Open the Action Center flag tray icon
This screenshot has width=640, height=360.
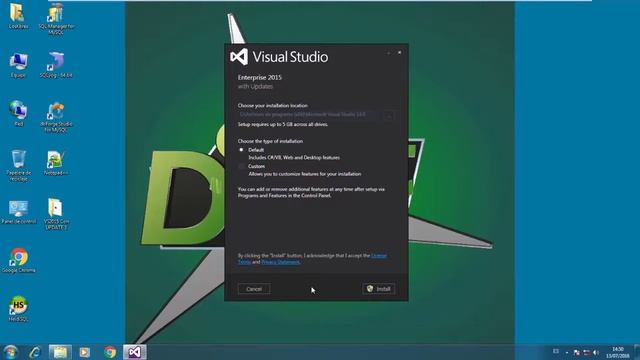pos(576,352)
